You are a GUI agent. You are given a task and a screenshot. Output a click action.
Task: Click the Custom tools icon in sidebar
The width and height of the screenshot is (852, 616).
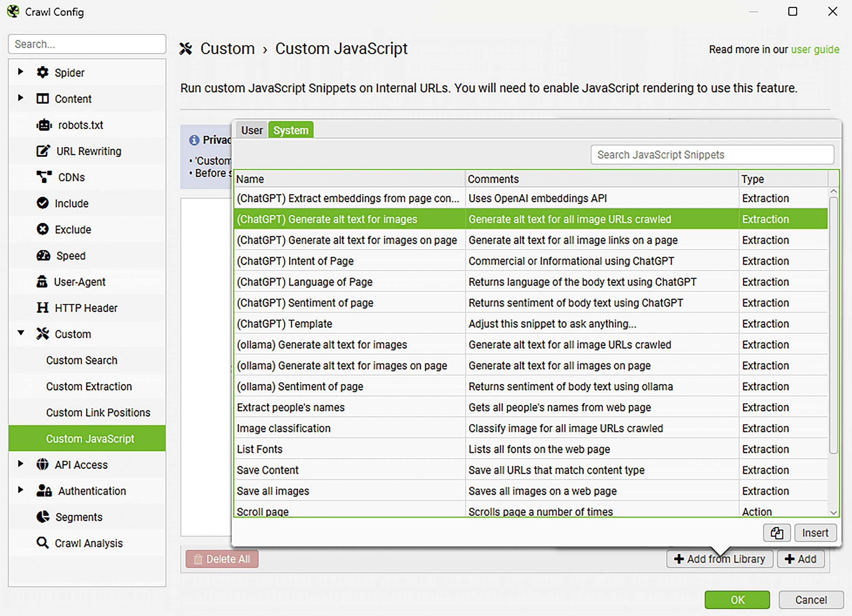[x=43, y=334]
